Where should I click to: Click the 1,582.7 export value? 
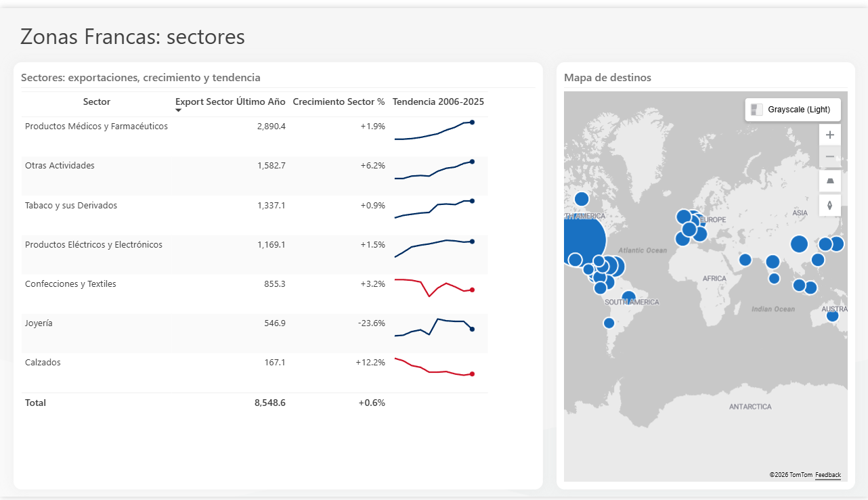[272, 165]
